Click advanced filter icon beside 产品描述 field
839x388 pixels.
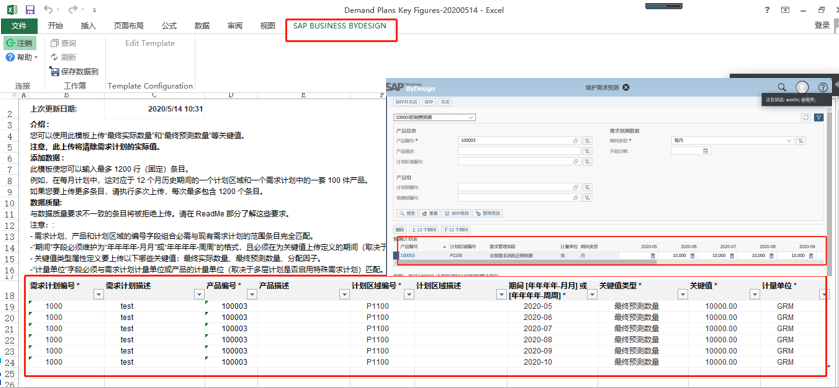(587, 151)
